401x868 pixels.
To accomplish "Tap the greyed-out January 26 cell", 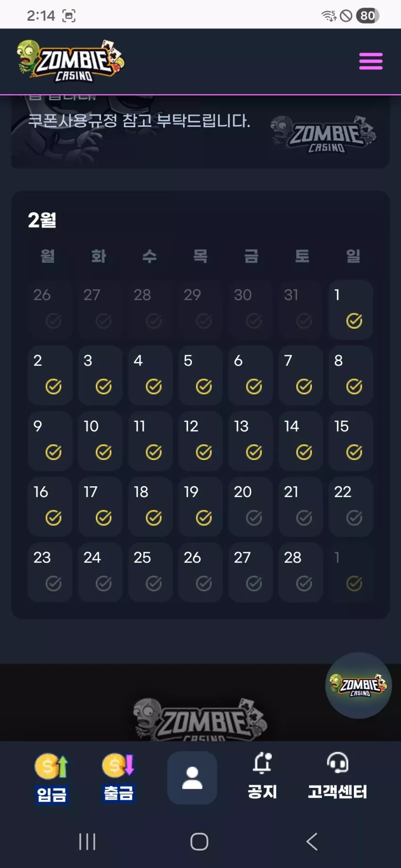I will [50, 310].
